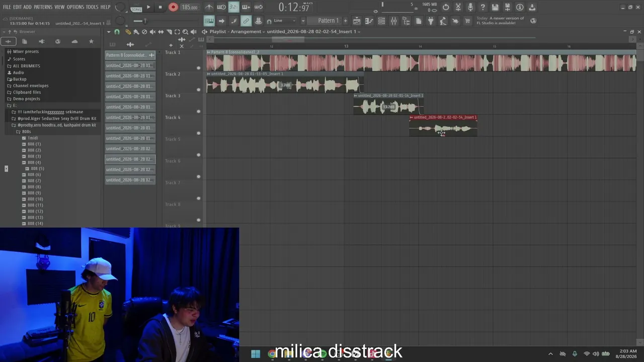644x362 pixels.
Task: Select the playlist Paint brush tool
Action: pos(136,32)
